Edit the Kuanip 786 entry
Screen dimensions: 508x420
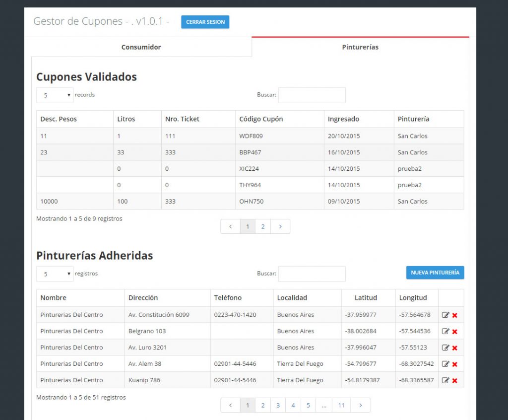click(x=445, y=380)
